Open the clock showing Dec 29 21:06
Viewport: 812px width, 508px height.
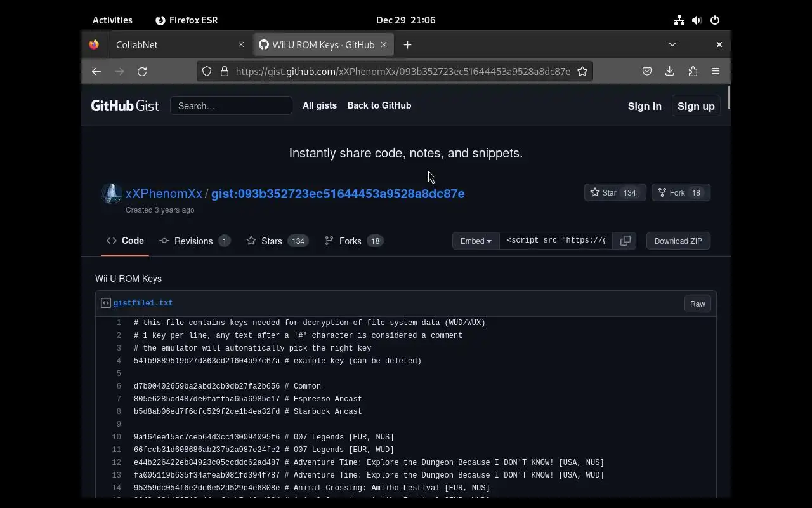pos(406,20)
